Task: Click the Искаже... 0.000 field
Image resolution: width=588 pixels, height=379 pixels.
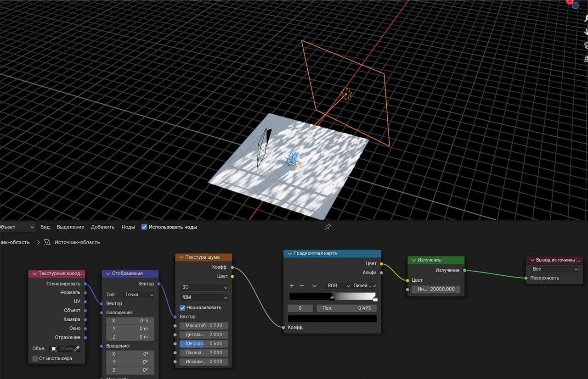Action: click(204, 362)
